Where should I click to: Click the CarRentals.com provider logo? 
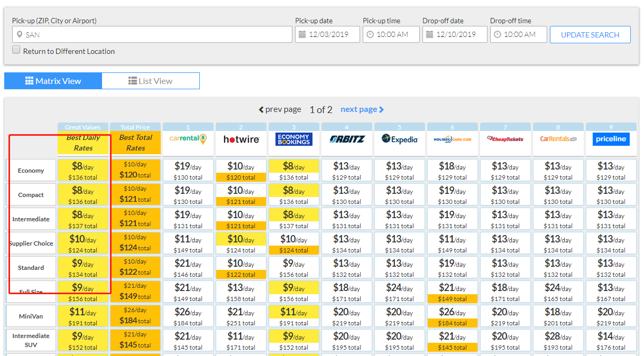pyautogui.click(x=558, y=139)
